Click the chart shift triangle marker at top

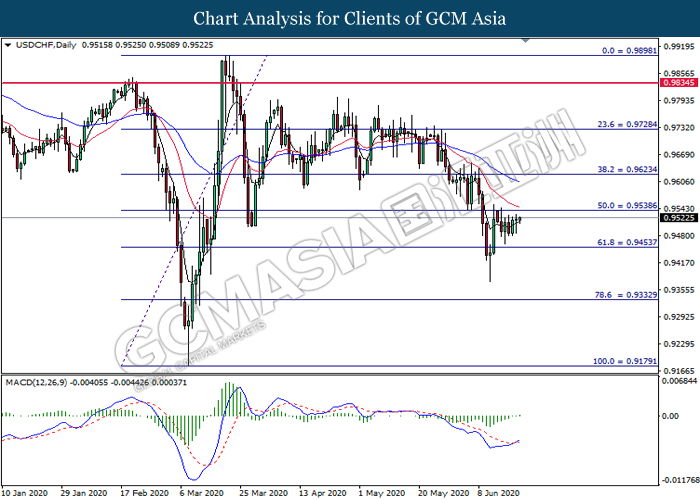pos(525,41)
